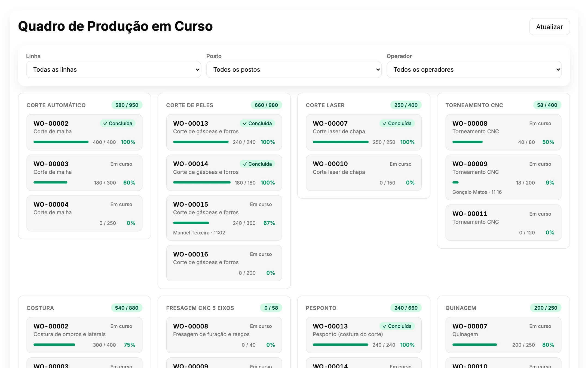The height and width of the screenshot is (368, 588).
Task: Click the 58 / 400 Torneamento CNC badge
Action: pos(547,105)
